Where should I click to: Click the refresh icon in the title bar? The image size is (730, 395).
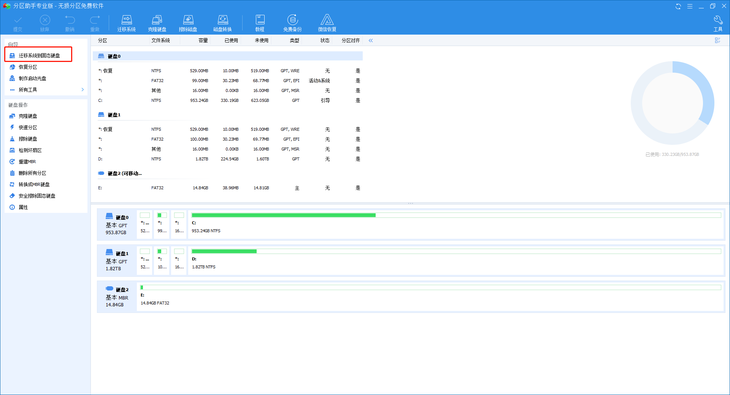678,6
